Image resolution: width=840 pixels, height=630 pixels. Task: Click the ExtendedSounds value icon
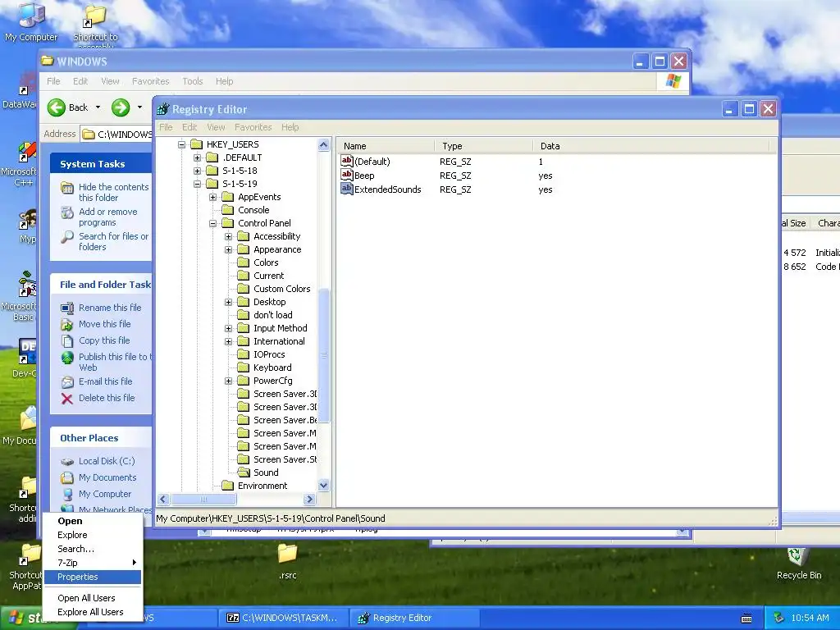pos(347,189)
